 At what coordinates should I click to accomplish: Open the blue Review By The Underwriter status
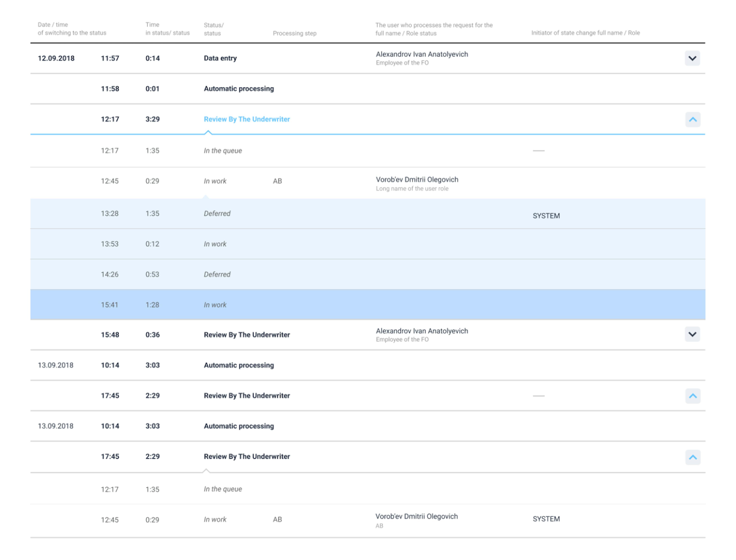(x=246, y=119)
